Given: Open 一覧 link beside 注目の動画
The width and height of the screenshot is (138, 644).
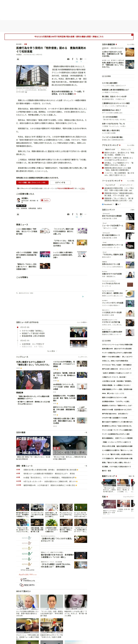Looking at the screenshot, I should [x=86, y=433].
